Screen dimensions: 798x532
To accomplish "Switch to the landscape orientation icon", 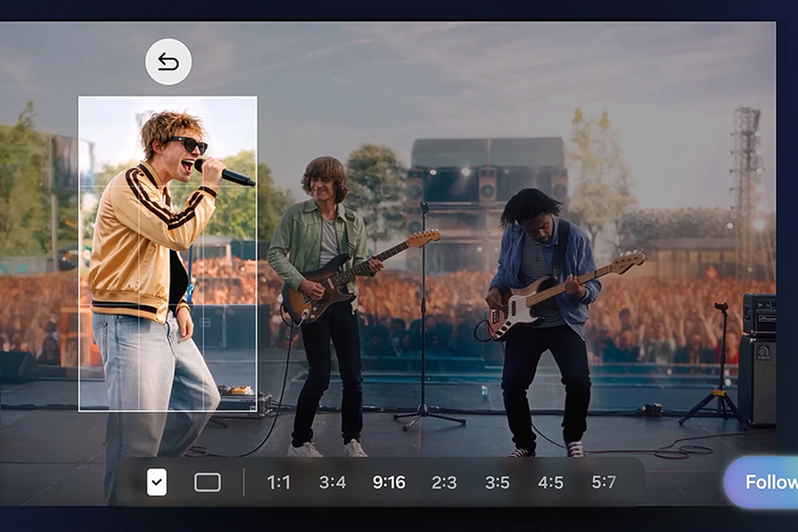I will pos(207,483).
